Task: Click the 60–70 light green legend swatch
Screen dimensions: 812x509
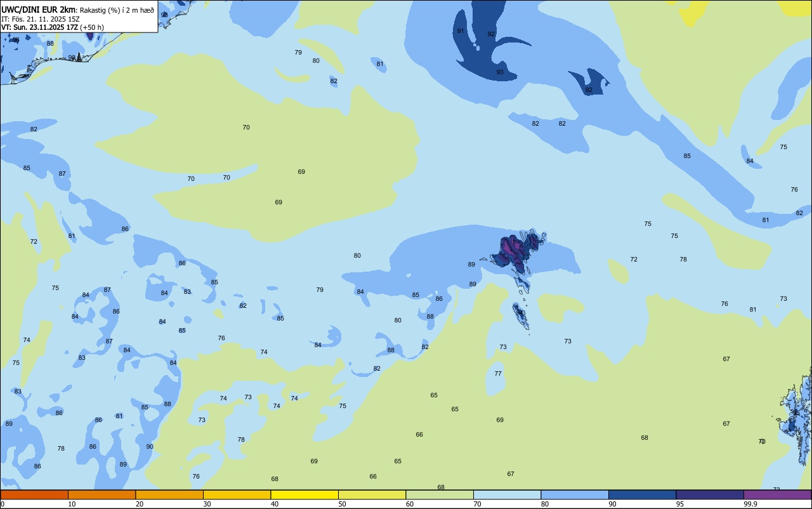Action: (x=440, y=494)
